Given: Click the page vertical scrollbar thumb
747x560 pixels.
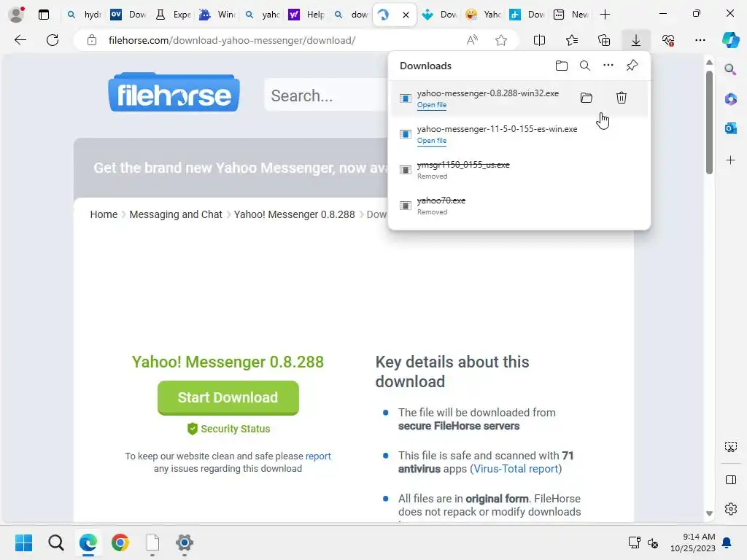Looking at the screenshot, I should [709, 122].
